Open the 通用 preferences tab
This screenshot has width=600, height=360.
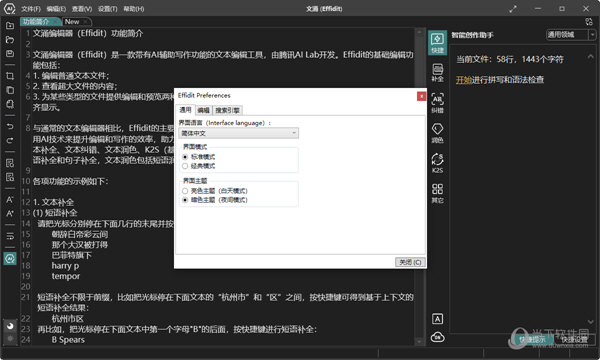click(185, 110)
